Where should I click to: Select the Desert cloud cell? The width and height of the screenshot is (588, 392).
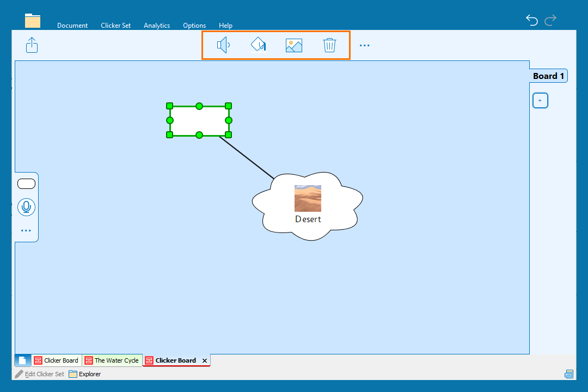(x=308, y=207)
